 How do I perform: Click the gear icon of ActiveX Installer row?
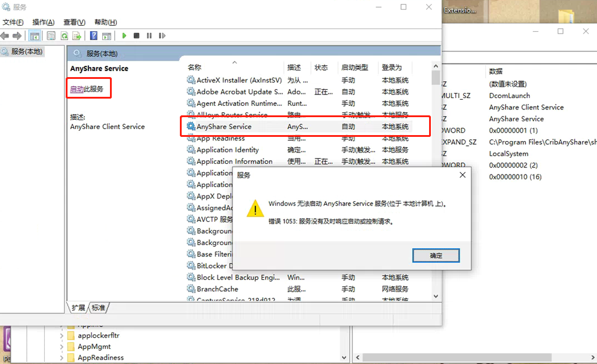(x=191, y=80)
